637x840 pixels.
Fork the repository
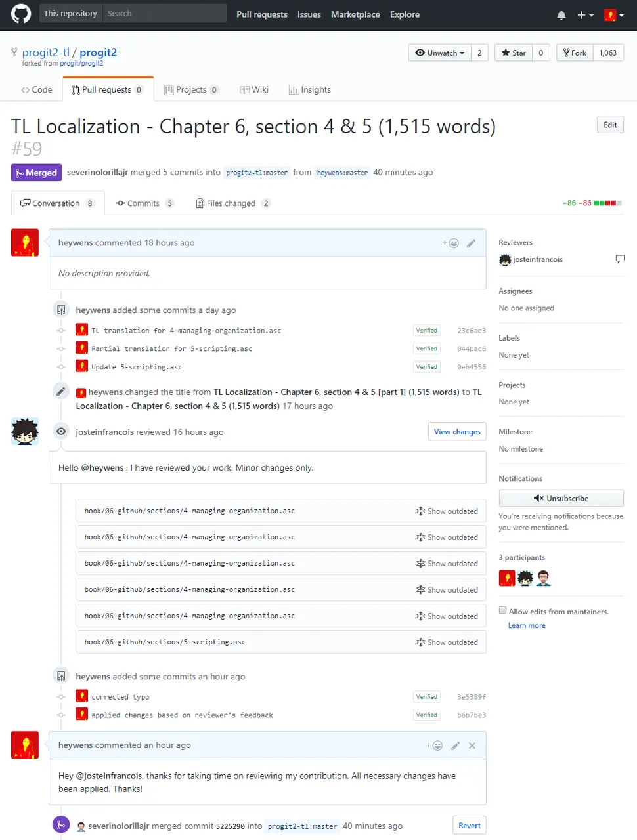[x=575, y=52]
